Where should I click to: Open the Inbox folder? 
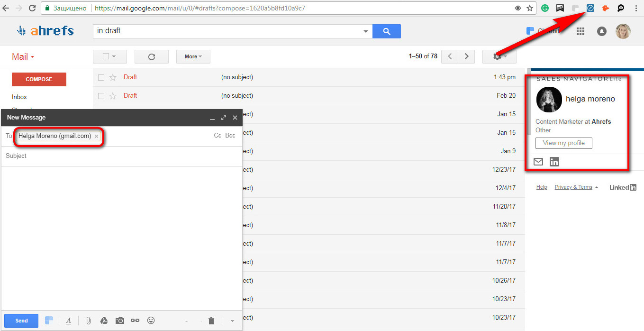(x=19, y=97)
